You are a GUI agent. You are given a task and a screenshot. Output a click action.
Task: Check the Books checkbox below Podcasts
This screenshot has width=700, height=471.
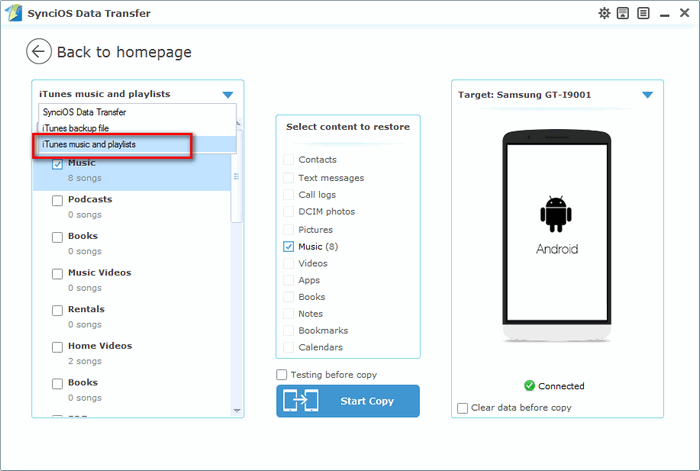(57, 237)
